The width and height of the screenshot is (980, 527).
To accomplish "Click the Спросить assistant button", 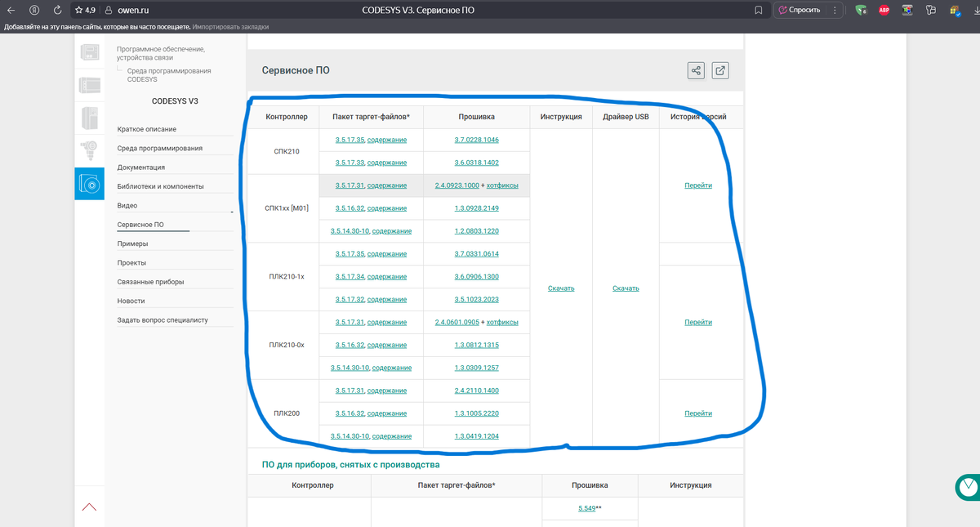I will click(x=800, y=11).
